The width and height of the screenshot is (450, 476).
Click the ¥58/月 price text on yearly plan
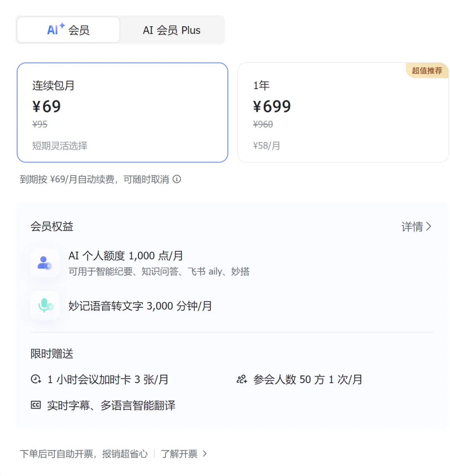pyautogui.click(x=267, y=146)
